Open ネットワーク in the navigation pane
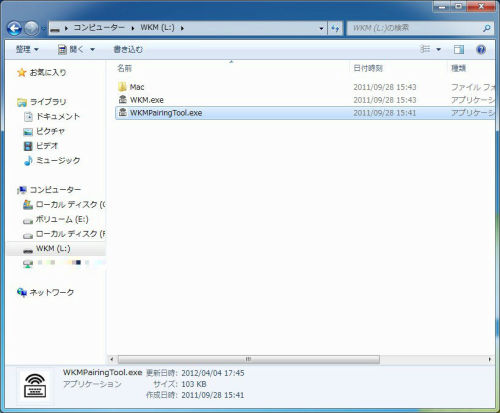 52,292
